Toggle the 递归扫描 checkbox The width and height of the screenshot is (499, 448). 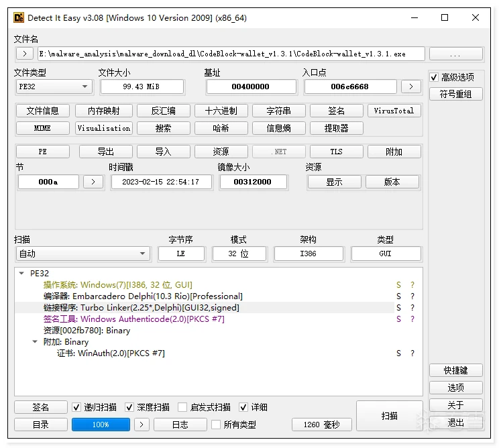point(76,407)
